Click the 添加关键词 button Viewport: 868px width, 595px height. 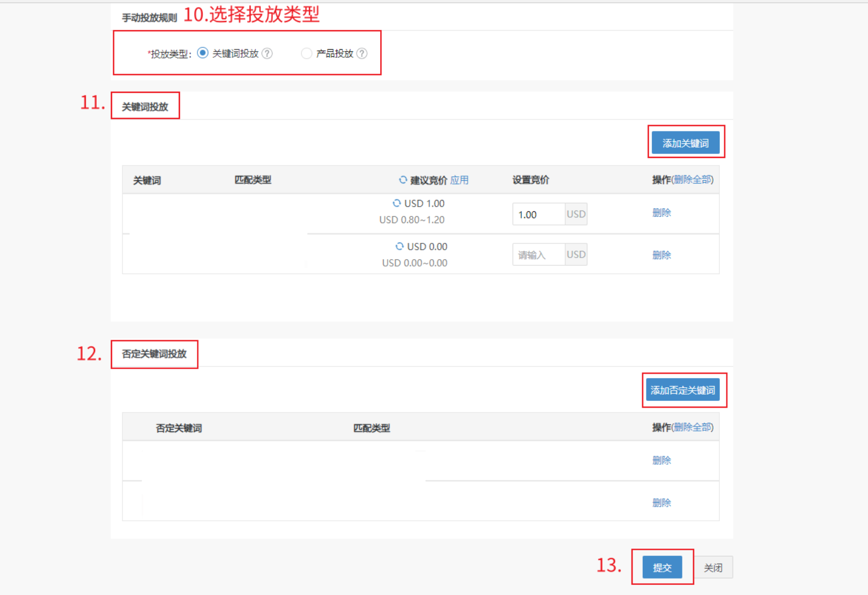pyautogui.click(x=685, y=143)
